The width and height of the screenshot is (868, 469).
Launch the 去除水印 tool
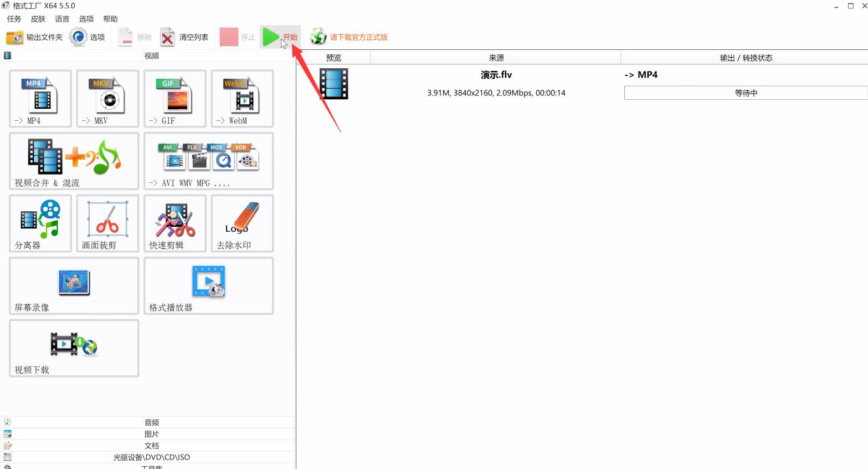pos(242,223)
